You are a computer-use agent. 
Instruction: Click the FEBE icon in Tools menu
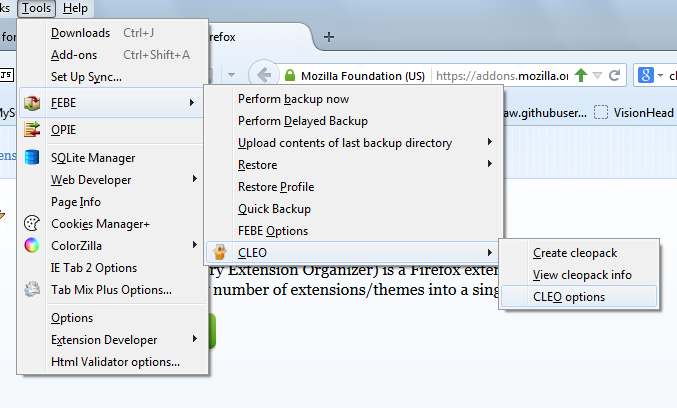tap(33, 102)
